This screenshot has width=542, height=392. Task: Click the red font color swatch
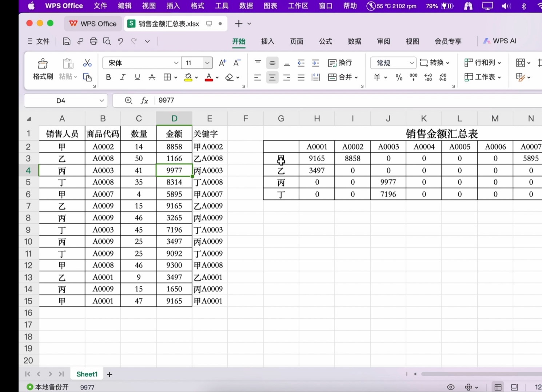[209, 77]
